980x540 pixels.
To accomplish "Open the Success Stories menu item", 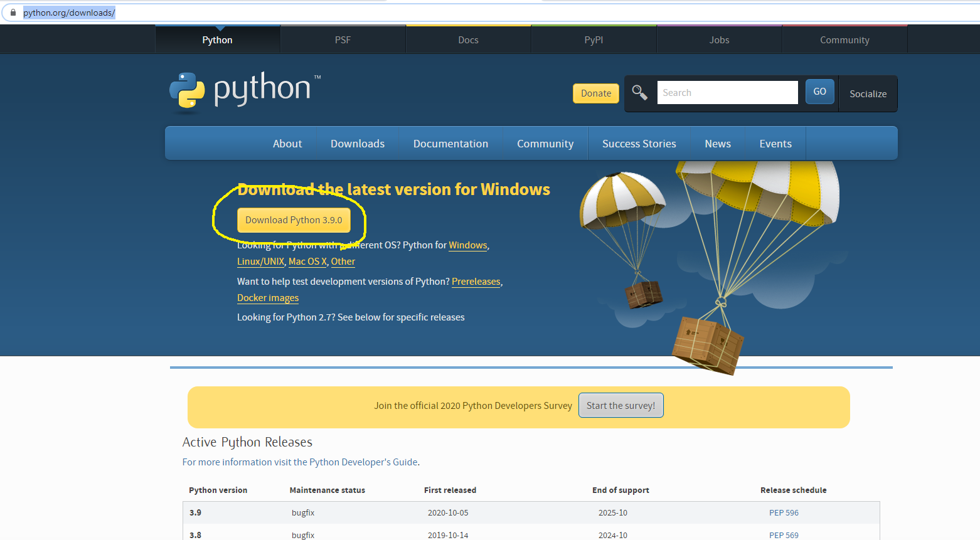I will tap(639, 144).
